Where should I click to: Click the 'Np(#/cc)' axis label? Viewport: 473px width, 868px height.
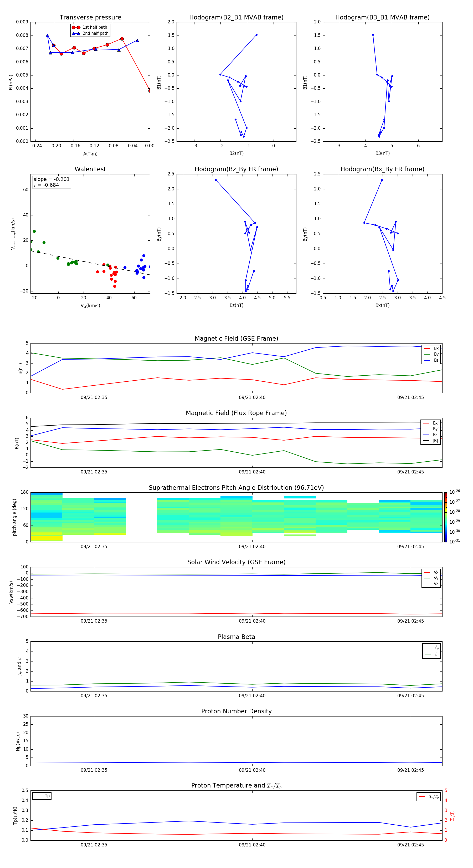18,741
